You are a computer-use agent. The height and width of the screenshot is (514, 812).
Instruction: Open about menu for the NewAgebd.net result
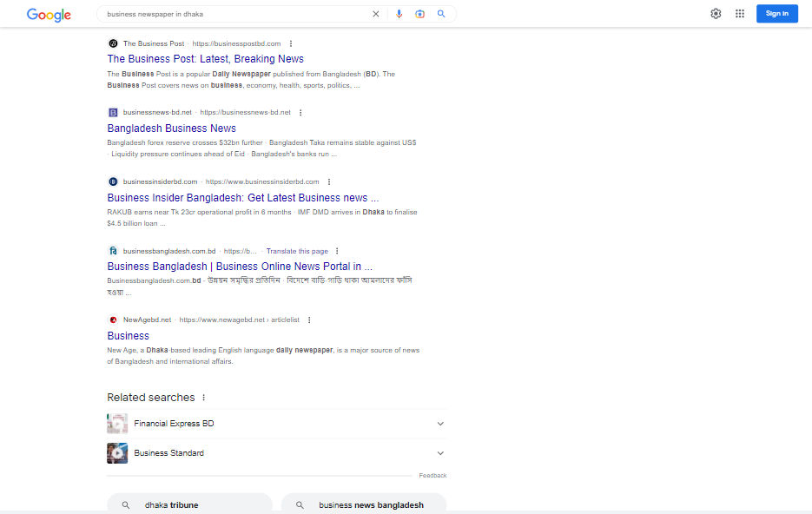[x=309, y=320]
